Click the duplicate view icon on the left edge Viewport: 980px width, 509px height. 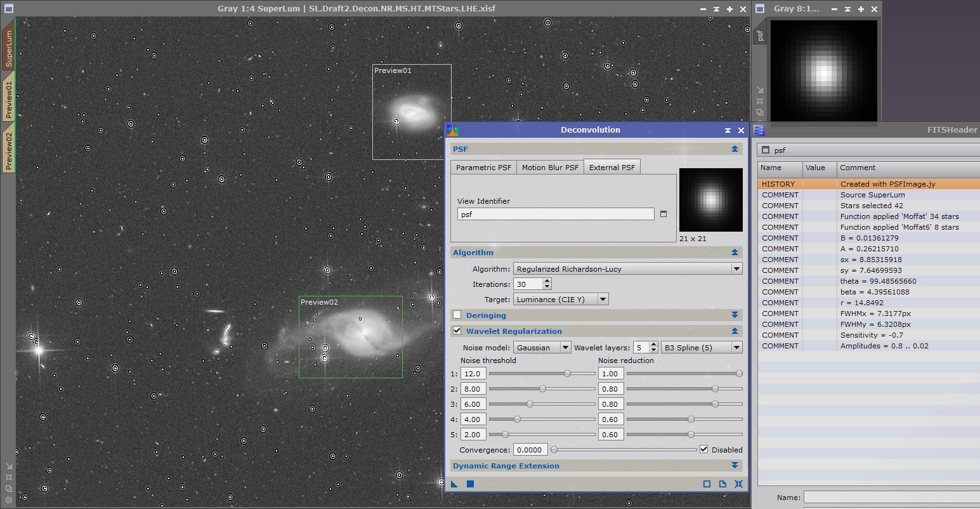(x=9, y=489)
